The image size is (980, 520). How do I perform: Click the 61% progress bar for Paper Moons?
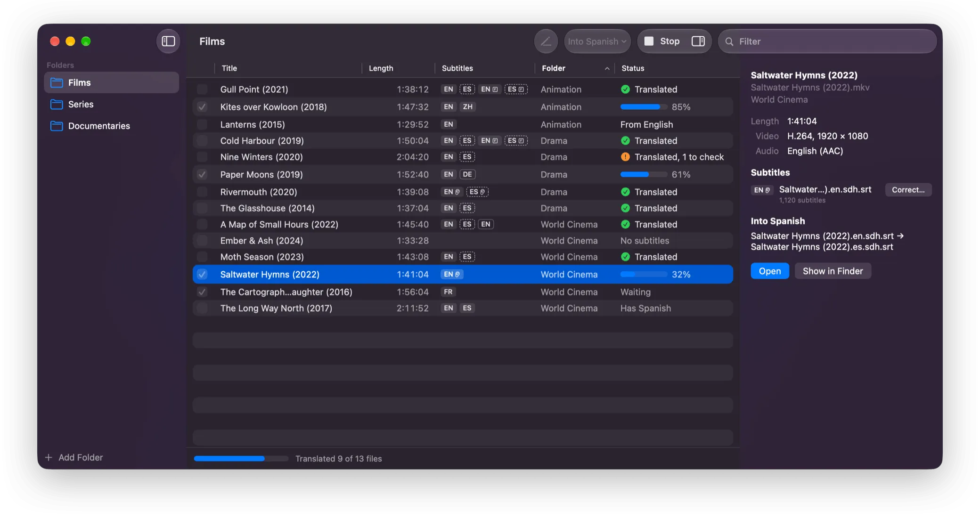644,174
